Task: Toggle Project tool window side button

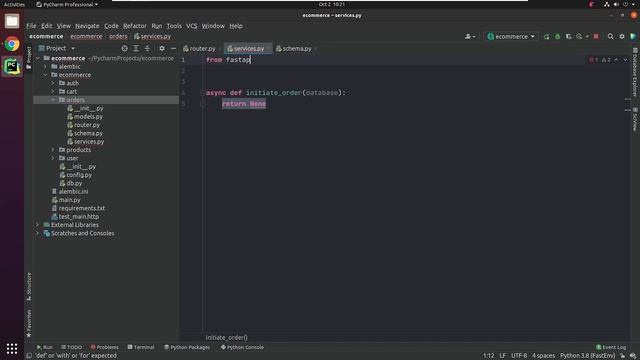Action: click(29, 57)
